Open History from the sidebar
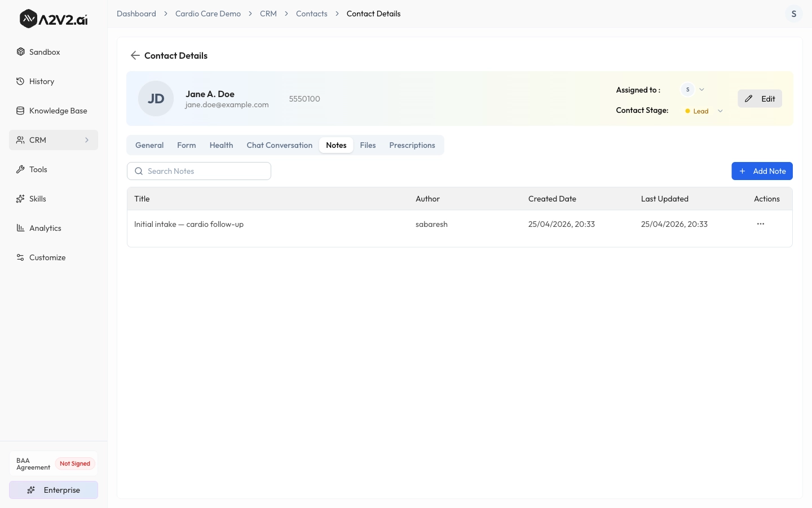Viewport: 812px width, 508px height. [x=42, y=81]
